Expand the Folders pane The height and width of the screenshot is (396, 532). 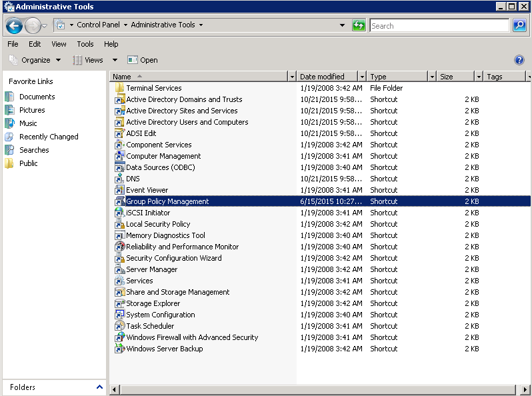click(100, 387)
